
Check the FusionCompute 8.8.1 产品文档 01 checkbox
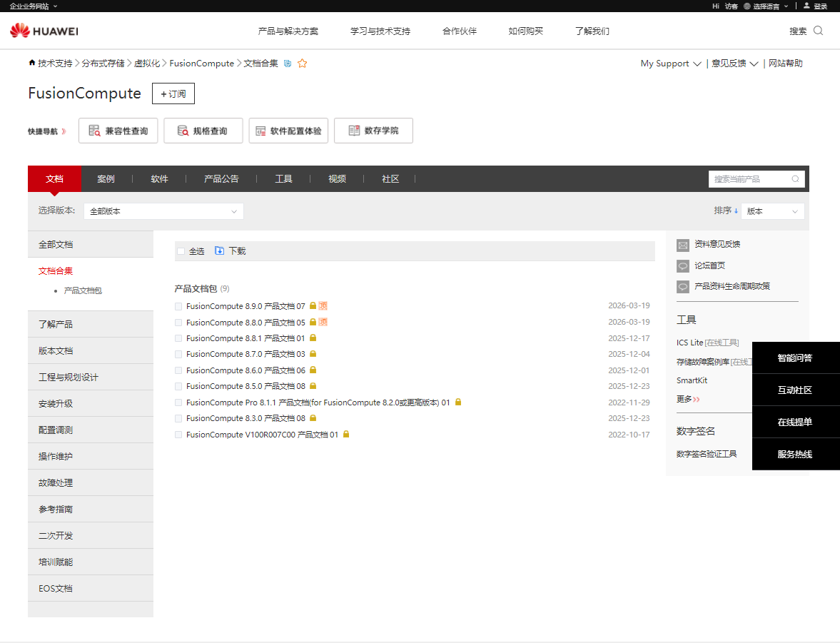pyautogui.click(x=178, y=339)
